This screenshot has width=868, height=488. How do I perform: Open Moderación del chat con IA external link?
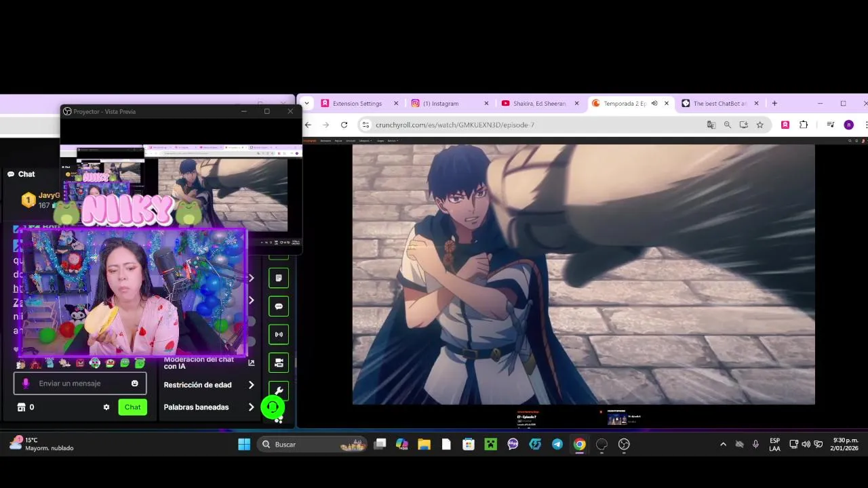251,363
